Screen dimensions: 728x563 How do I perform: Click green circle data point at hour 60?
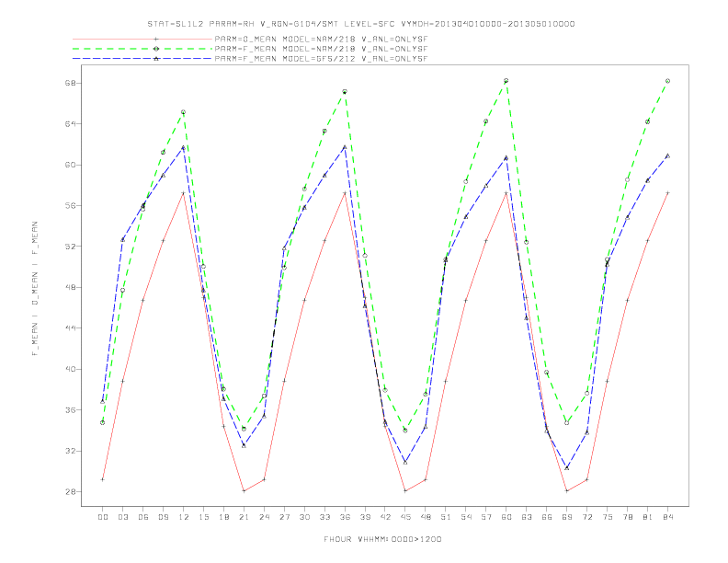(506, 81)
